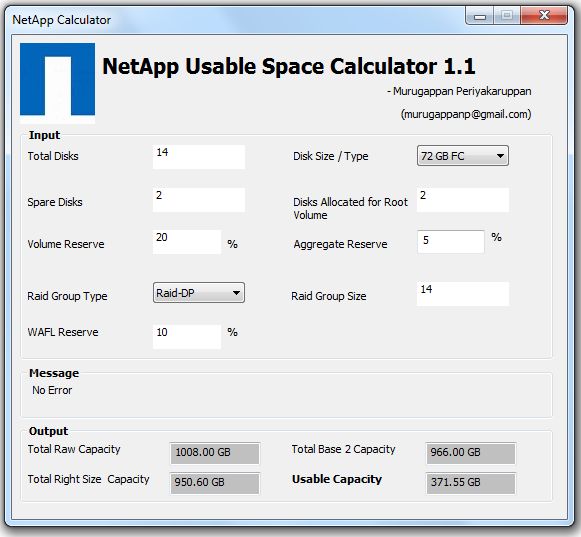This screenshot has height=537, width=581.
Task: Click the Spare Disks label
Action: click(x=55, y=202)
